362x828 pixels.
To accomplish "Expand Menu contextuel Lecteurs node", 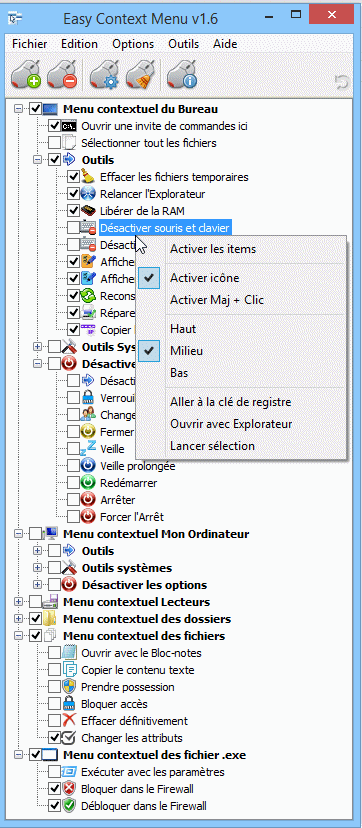I will 18,601.
